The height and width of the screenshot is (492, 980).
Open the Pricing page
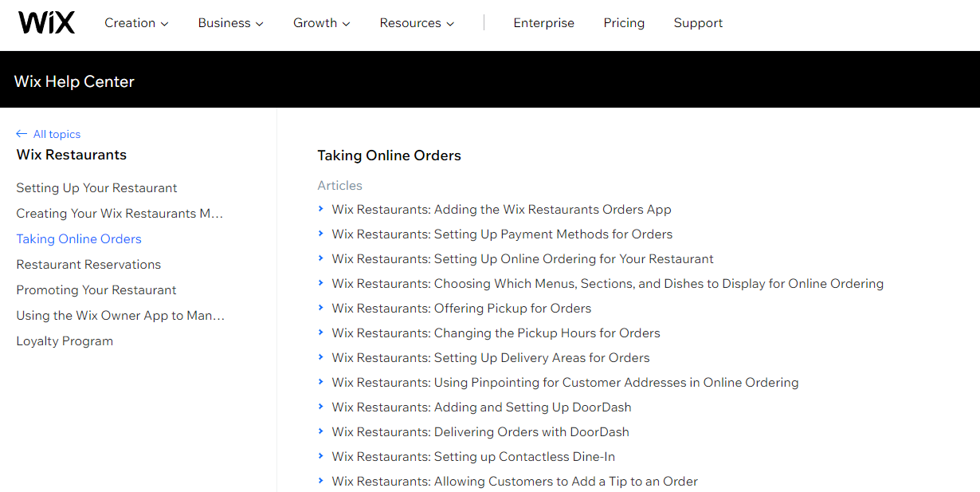(x=624, y=23)
